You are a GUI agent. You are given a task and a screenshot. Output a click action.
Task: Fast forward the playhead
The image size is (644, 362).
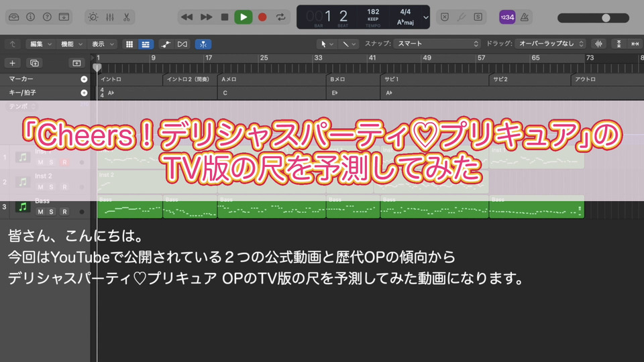206,17
